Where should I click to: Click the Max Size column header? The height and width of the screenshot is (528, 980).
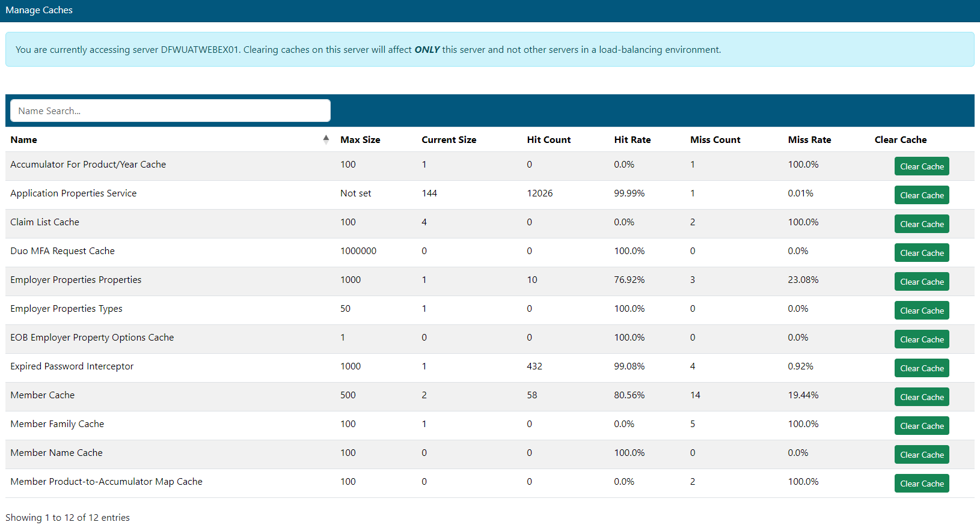click(360, 140)
